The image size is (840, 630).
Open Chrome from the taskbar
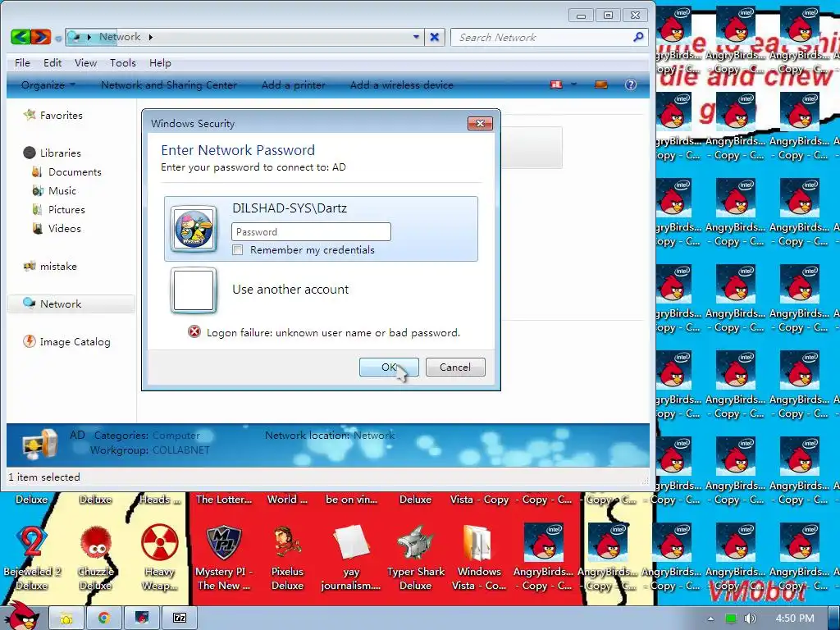104,619
